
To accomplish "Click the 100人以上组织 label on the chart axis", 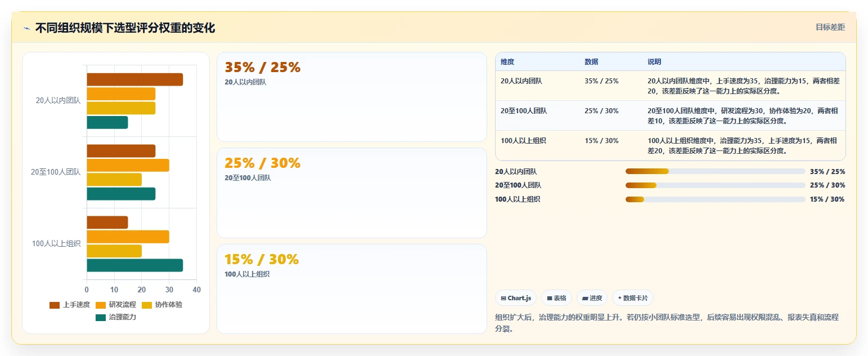I will click(x=56, y=244).
